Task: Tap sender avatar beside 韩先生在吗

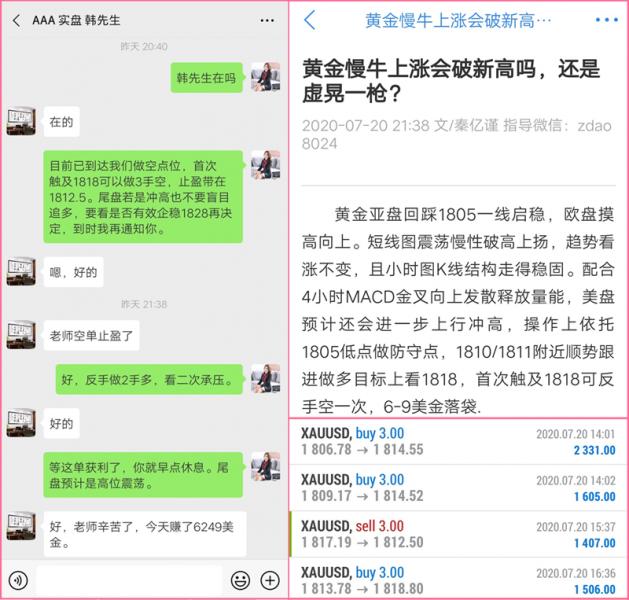Action: click(266, 77)
